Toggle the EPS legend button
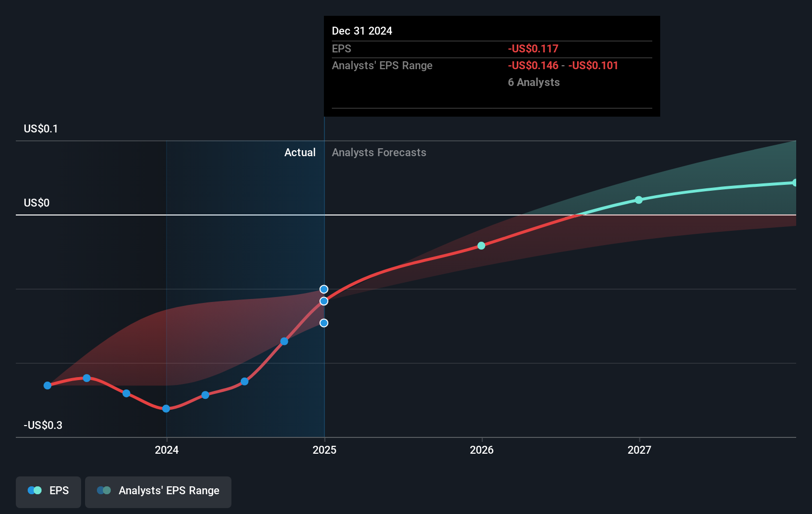The height and width of the screenshot is (514, 812). tap(48, 492)
